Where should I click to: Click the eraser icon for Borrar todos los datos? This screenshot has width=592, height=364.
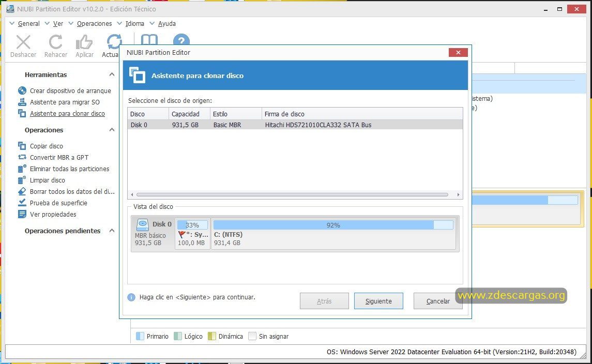pos(22,191)
